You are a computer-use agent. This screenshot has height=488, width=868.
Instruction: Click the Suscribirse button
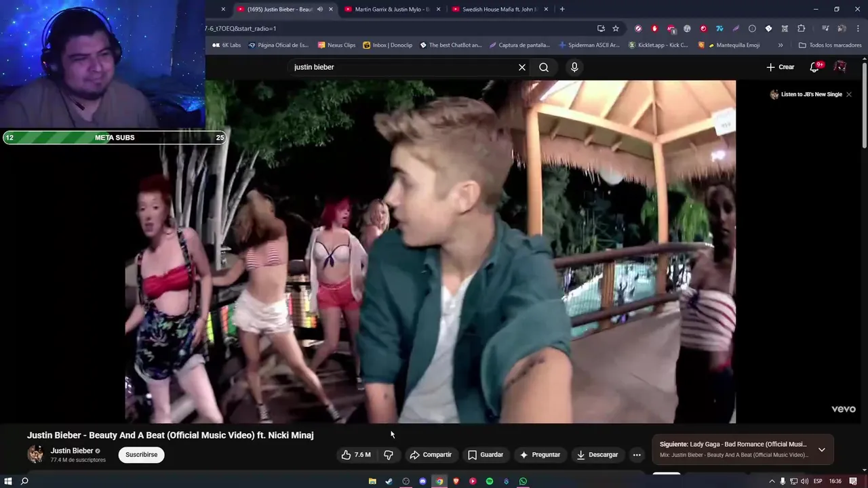(141, 455)
